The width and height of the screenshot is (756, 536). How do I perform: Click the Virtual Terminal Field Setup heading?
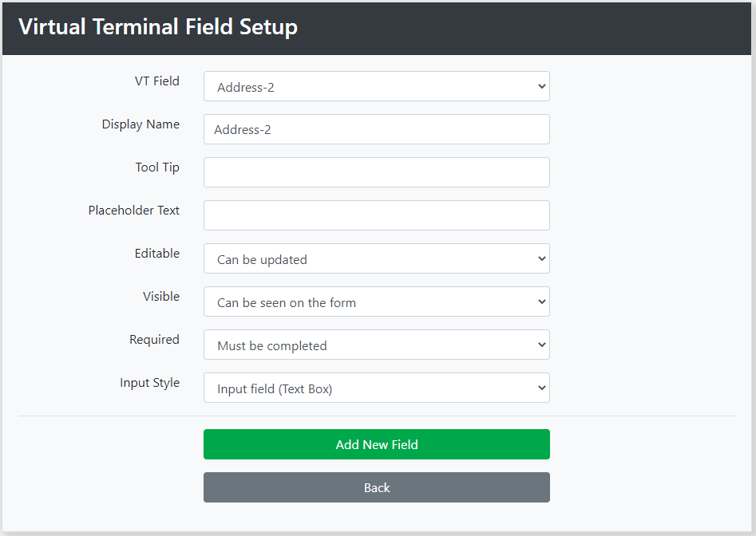pyautogui.click(x=158, y=27)
